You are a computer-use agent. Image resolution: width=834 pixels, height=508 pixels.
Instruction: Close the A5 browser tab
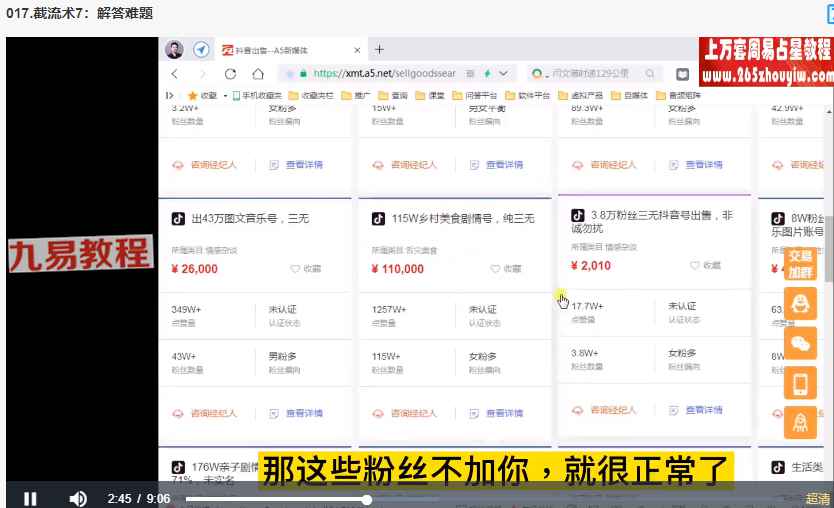click(357, 50)
